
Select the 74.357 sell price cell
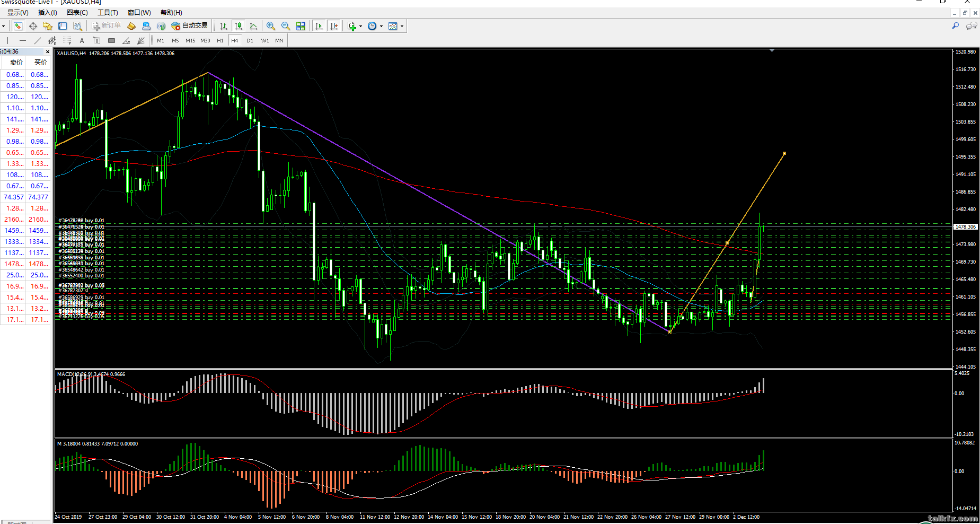pyautogui.click(x=13, y=197)
